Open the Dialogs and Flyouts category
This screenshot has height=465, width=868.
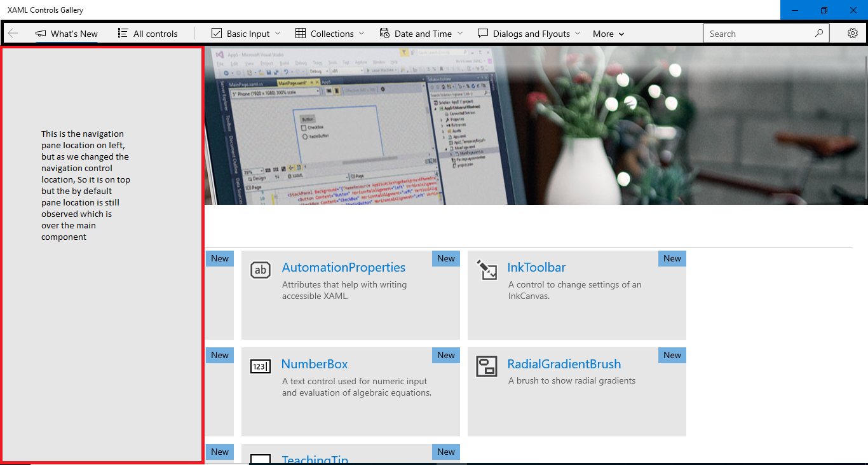[528, 33]
